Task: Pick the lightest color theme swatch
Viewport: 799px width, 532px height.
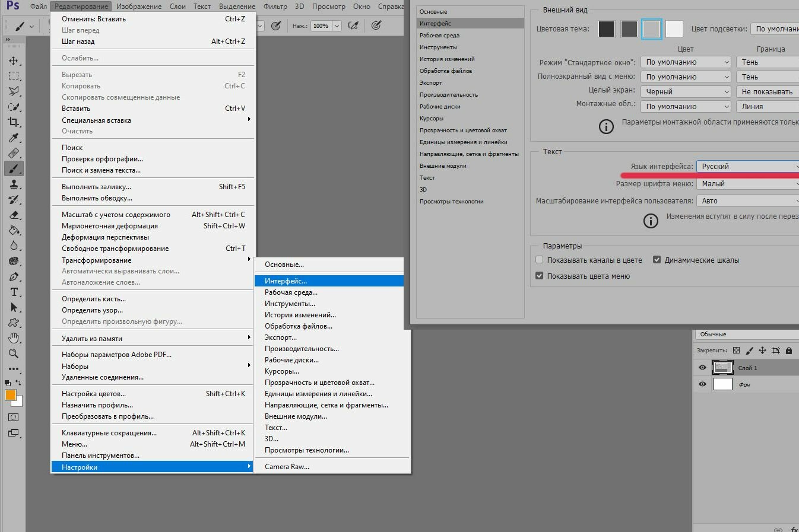Action: (674, 28)
